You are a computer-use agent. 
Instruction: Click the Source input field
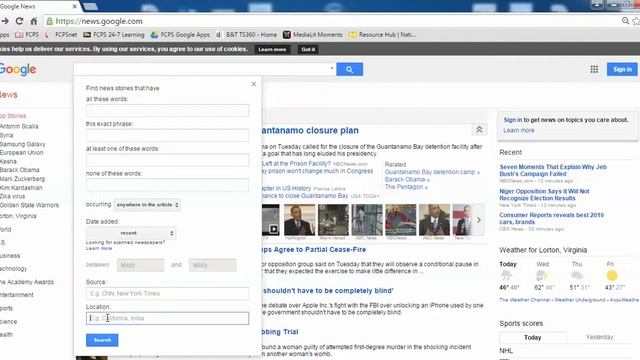point(167,293)
